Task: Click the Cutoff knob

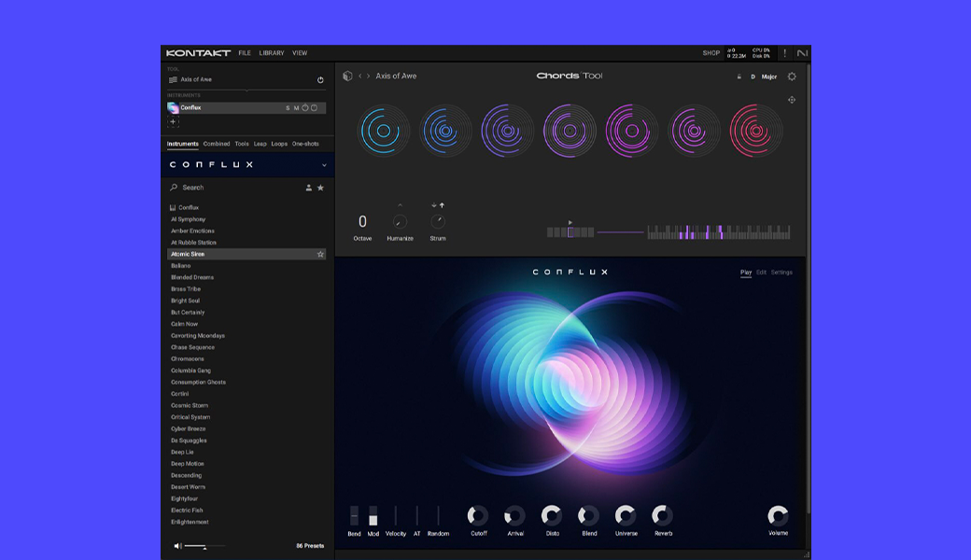Action: 477,515
